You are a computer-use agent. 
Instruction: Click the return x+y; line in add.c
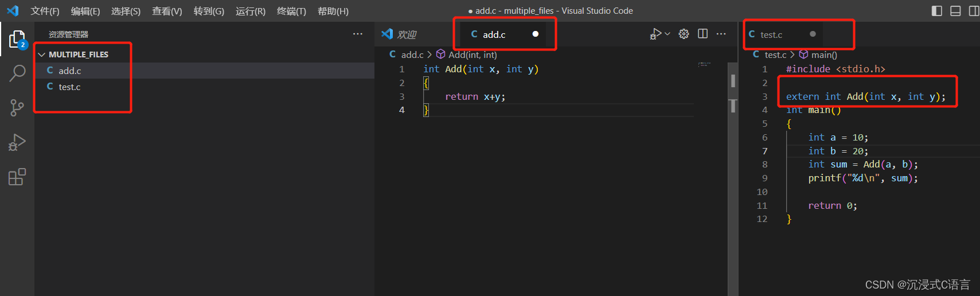tap(475, 96)
